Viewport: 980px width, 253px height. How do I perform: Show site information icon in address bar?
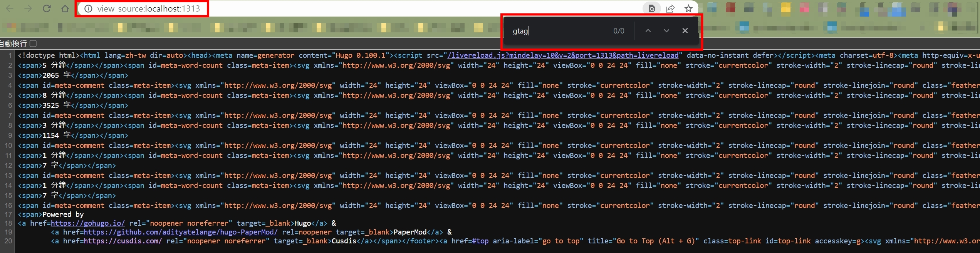[88, 8]
